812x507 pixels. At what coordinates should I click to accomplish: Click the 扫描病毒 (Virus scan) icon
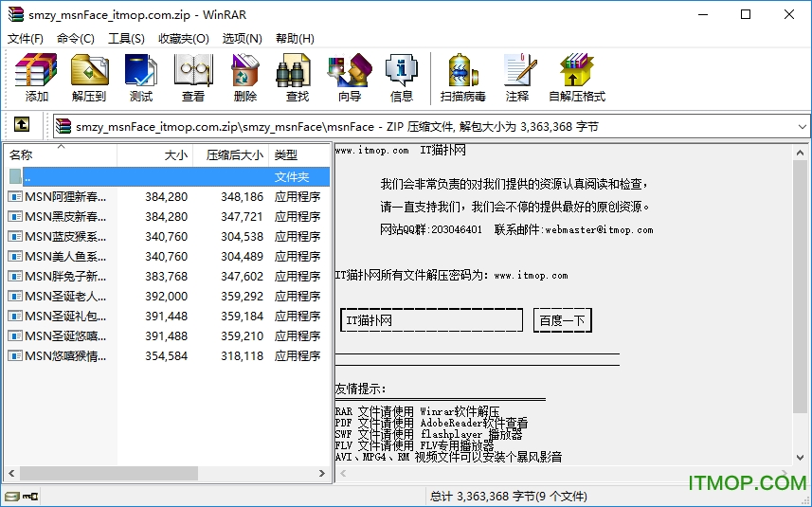(462, 70)
